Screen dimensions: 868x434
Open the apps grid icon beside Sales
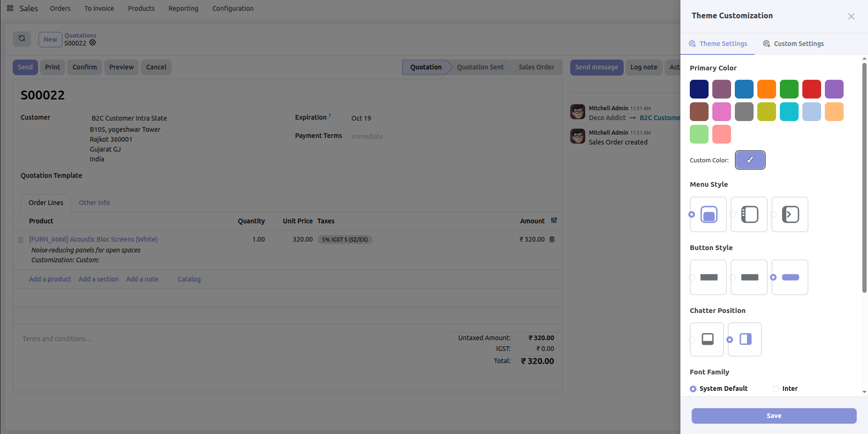point(10,8)
